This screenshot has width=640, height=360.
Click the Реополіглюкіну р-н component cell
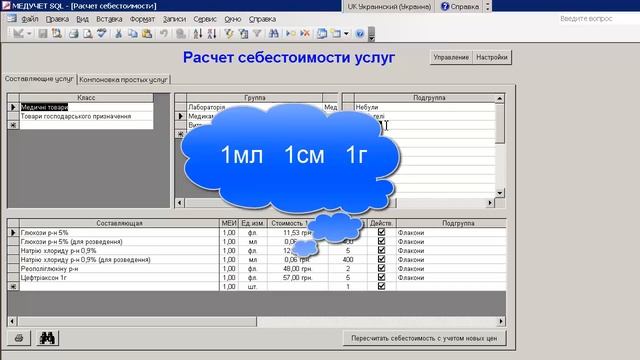pos(119,269)
